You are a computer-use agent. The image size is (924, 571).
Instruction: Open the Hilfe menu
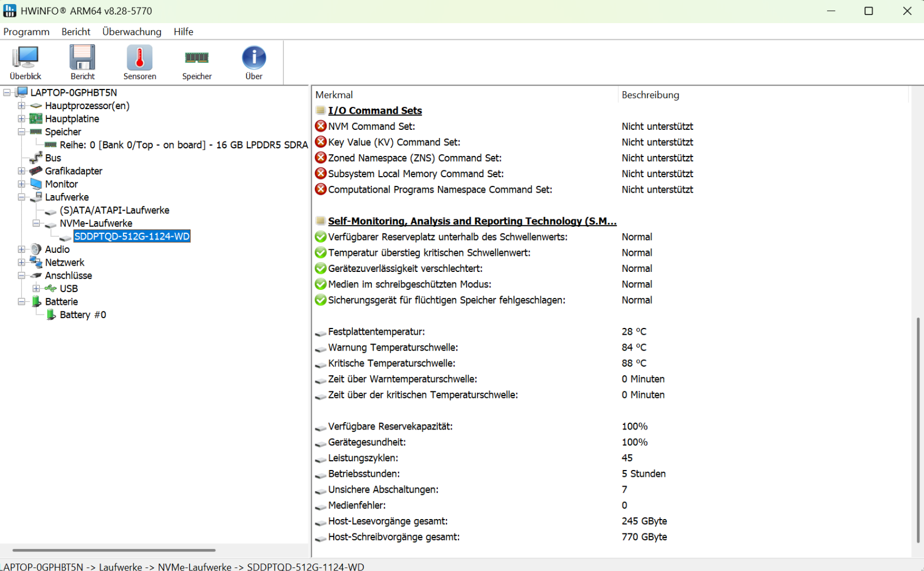tap(184, 32)
